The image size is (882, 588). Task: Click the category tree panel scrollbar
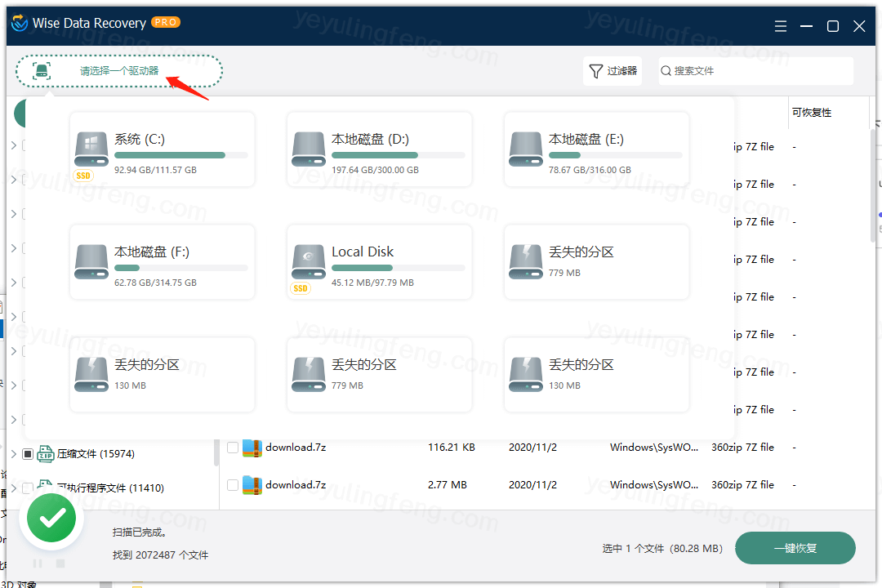pos(216,453)
